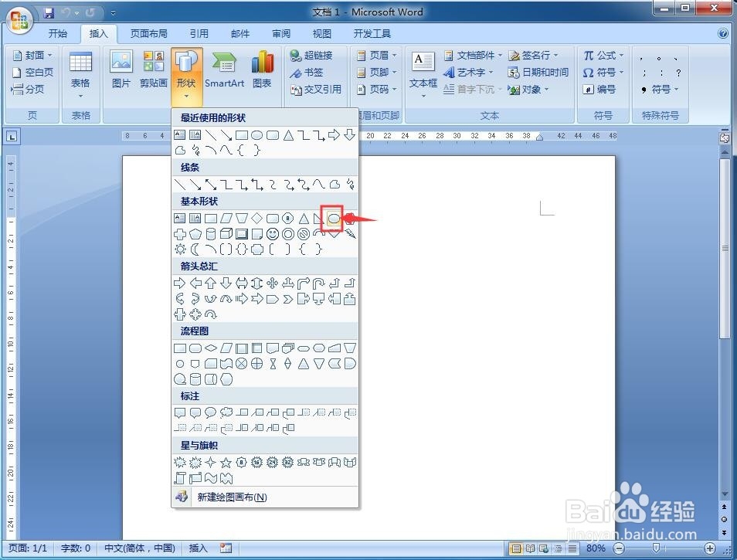Insert a Hyperlink
The width and height of the screenshot is (737, 560).
pos(311,56)
